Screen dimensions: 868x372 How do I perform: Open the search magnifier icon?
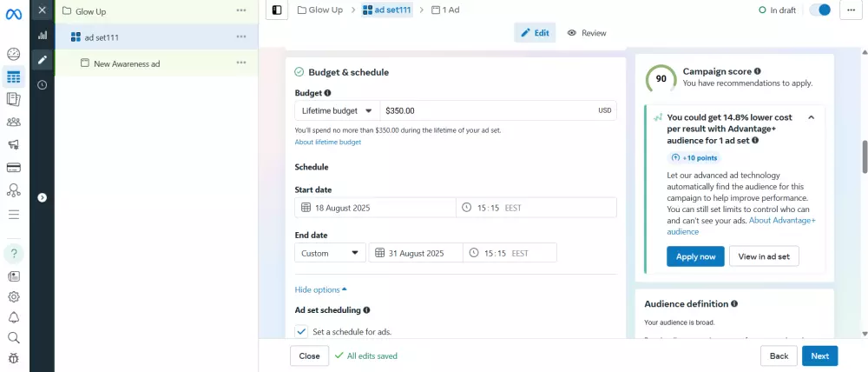click(14, 337)
